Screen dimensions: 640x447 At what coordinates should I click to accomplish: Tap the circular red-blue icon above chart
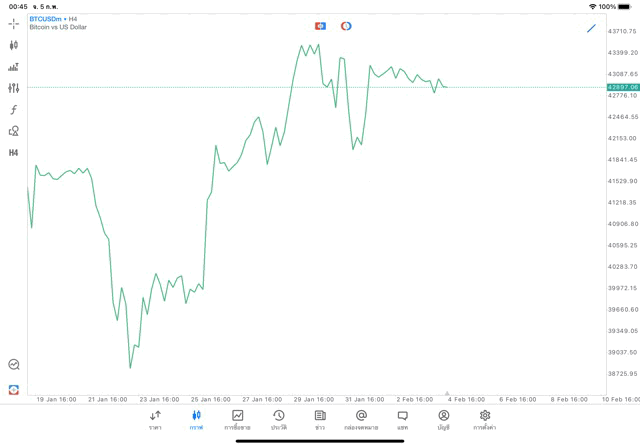point(346,26)
